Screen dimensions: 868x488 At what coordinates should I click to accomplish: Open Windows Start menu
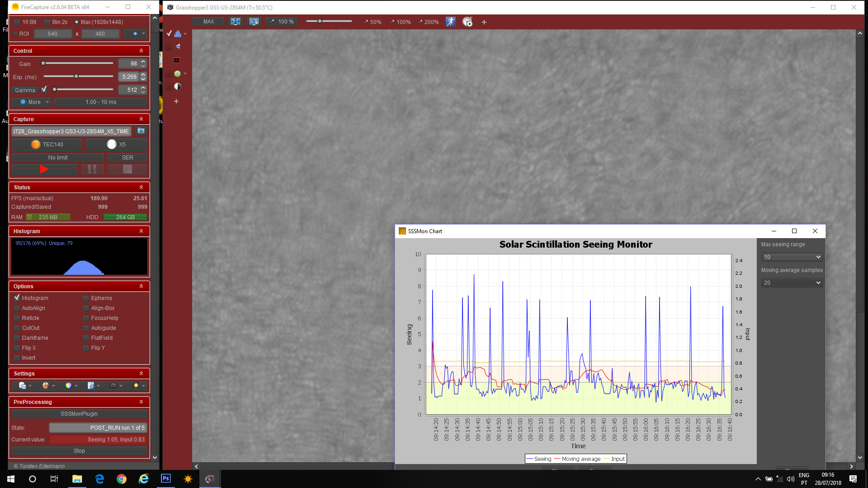point(11,479)
